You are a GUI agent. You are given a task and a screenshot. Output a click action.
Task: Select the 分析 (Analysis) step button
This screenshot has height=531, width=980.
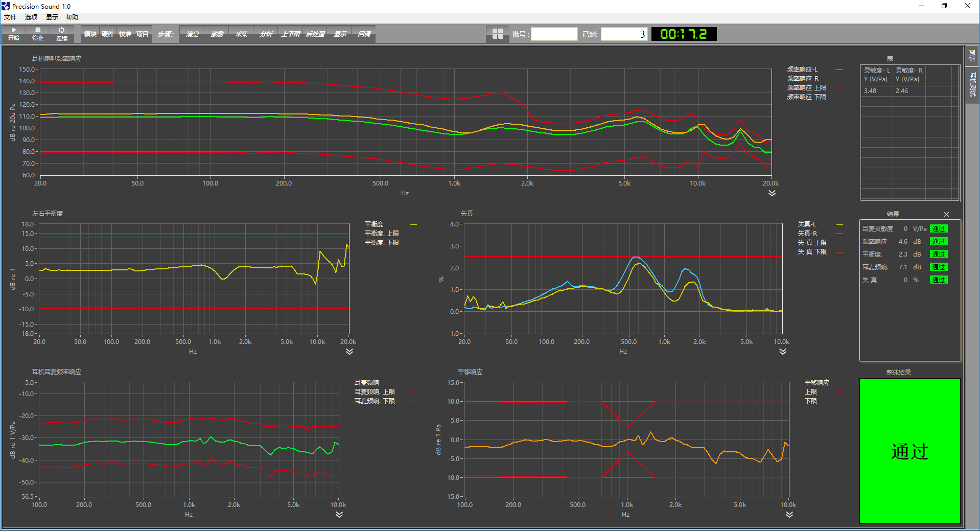pos(266,34)
